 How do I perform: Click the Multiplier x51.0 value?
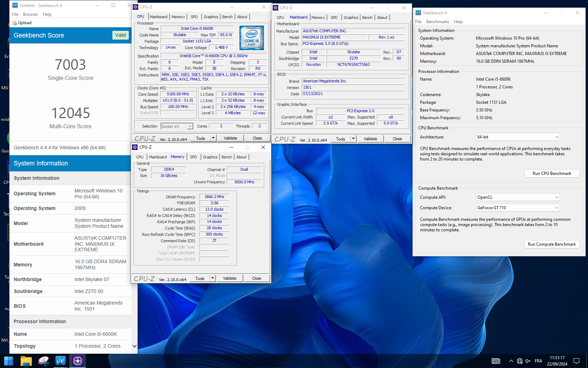tap(178, 101)
